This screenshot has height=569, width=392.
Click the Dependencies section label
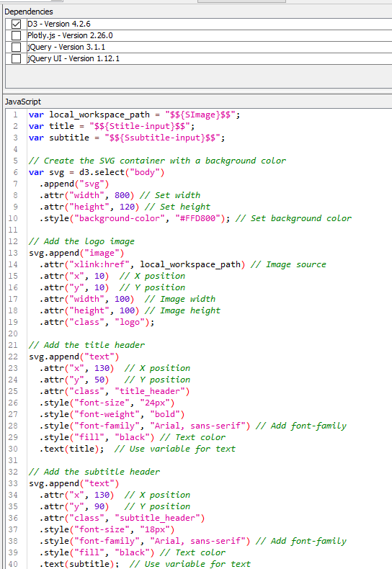(x=29, y=12)
